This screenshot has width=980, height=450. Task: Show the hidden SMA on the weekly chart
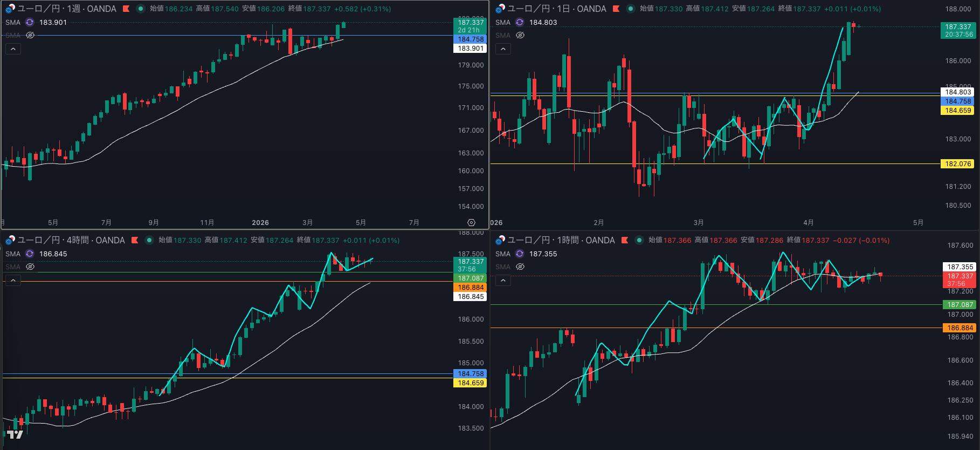(x=30, y=35)
